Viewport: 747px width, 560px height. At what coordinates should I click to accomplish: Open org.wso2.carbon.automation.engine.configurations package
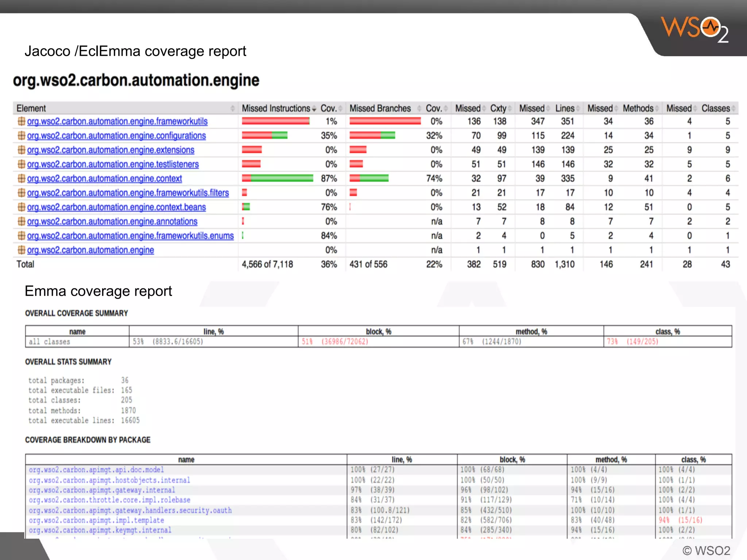pyautogui.click(x=116, y=136)
